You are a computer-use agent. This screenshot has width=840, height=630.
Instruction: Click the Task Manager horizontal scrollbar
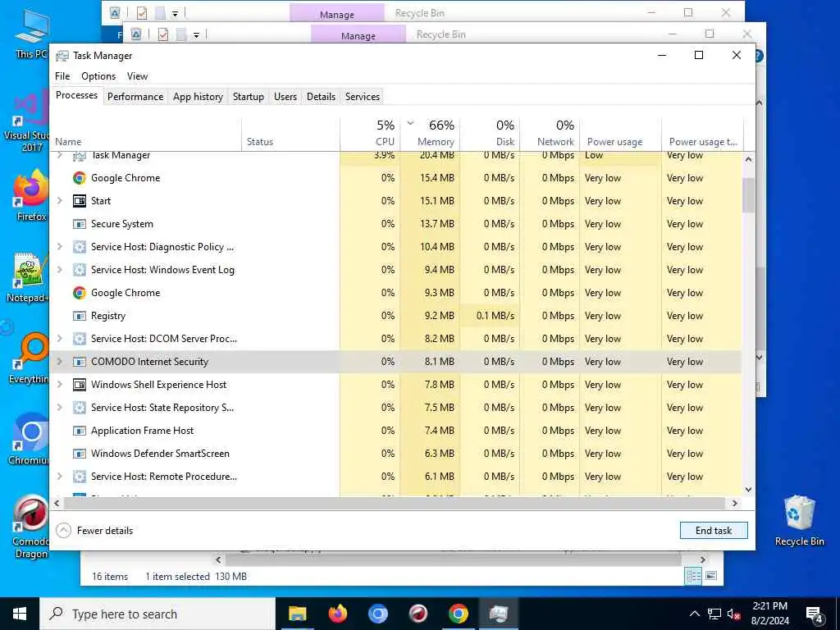click(x=396, y=503)
